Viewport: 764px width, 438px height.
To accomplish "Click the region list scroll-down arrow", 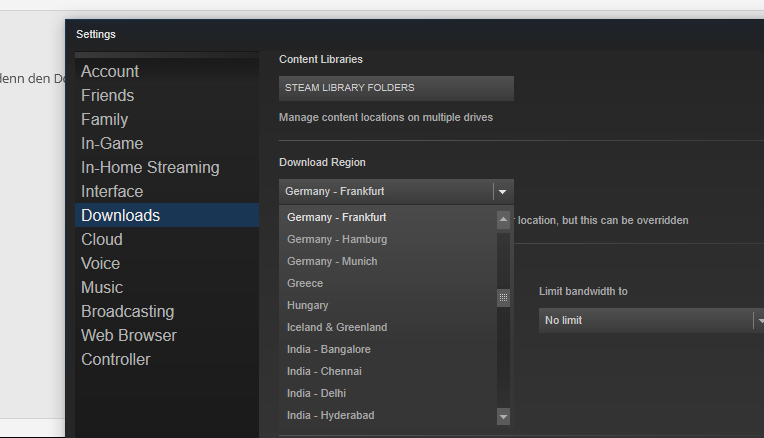I will click(x=503, y=417).
